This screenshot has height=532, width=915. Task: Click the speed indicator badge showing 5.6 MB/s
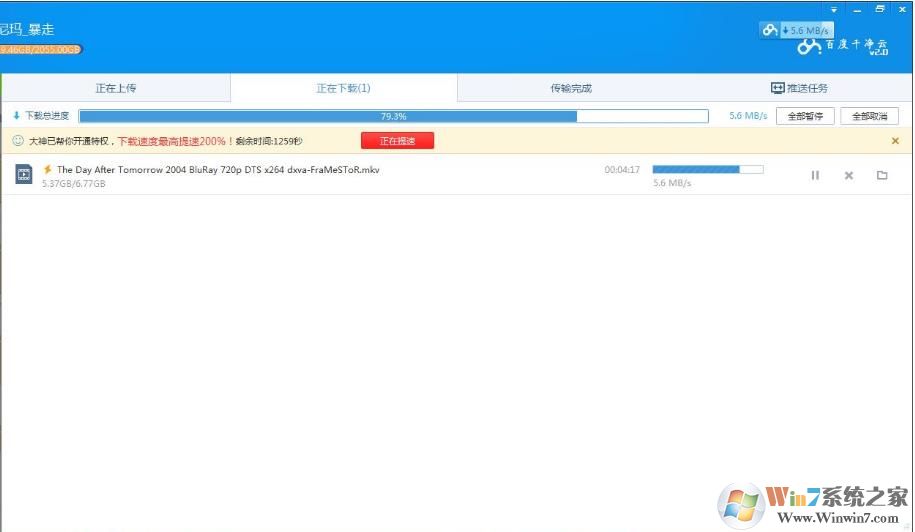[x=797, y=30]
